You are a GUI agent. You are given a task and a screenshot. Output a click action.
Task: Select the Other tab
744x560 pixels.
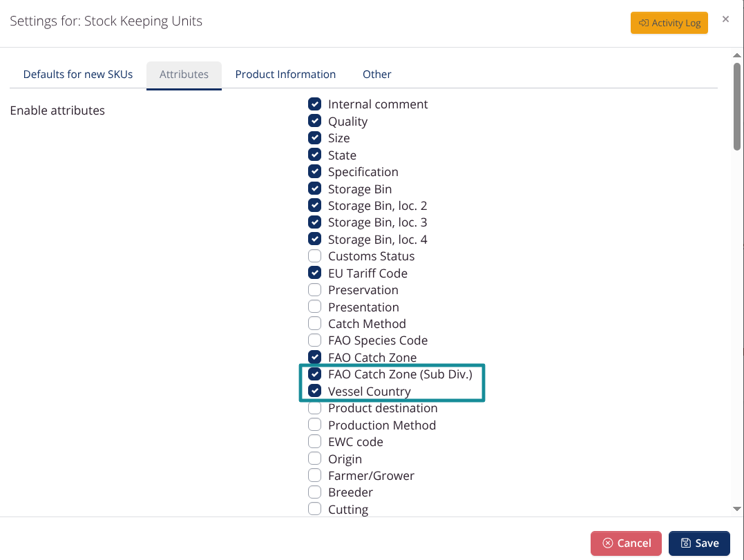(376, 75)
